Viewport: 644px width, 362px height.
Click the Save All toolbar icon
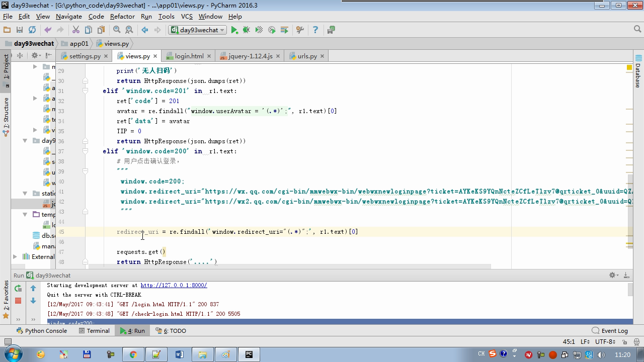(20, 30)
